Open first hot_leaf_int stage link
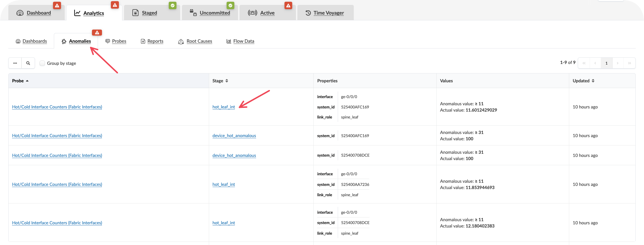Screen dimensions: 644x245 point(223,107)
